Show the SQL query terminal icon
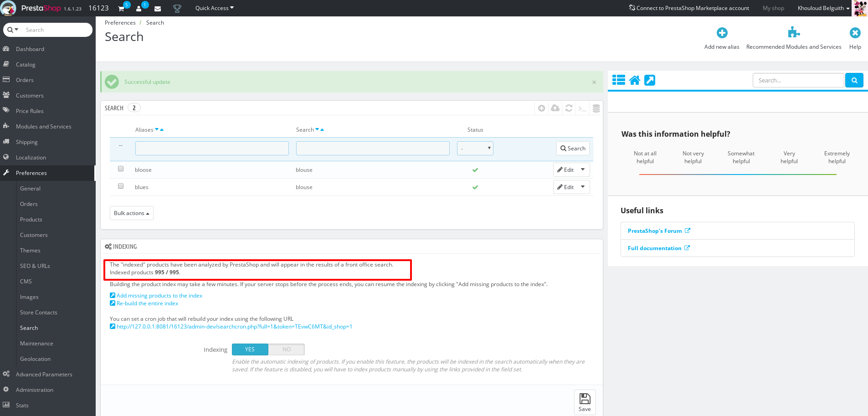The width and height of the screenshot is (868, 416). 582,108
